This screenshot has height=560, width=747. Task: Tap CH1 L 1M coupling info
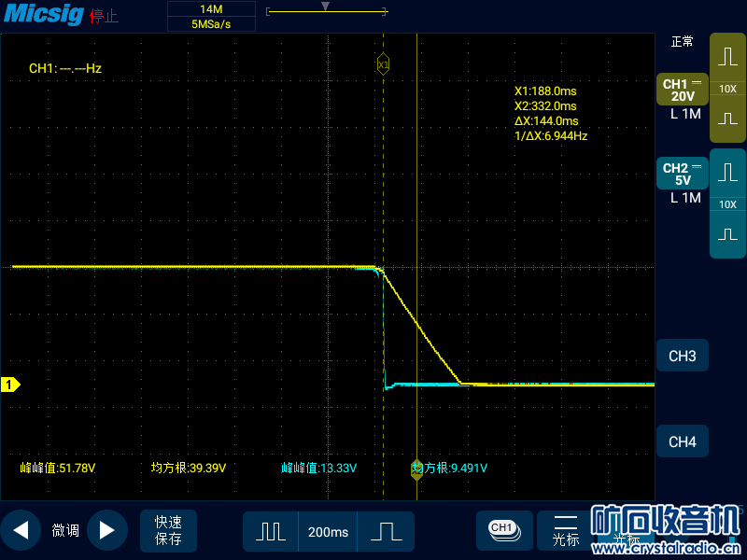[x=685, y=114]
